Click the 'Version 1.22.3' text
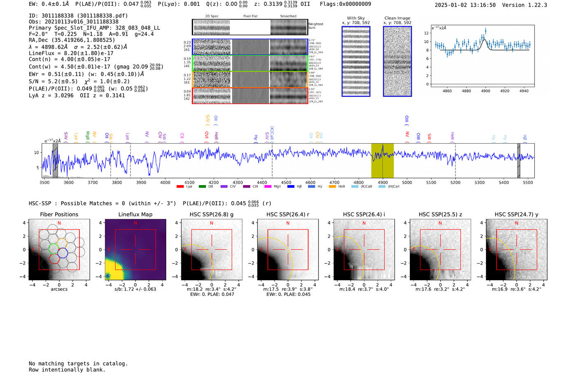 [525, 5]
